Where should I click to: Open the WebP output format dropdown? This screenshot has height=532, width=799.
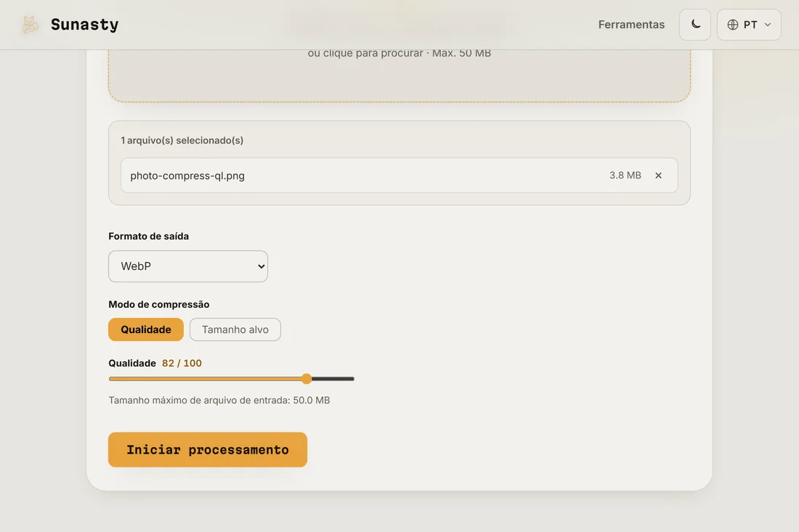188,266
